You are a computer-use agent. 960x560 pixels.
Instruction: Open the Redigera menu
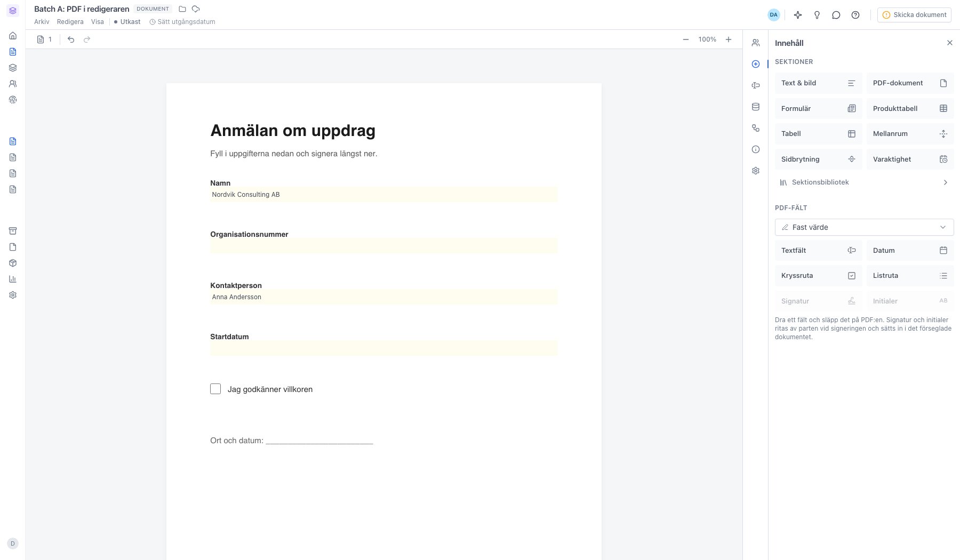[70, 22]
